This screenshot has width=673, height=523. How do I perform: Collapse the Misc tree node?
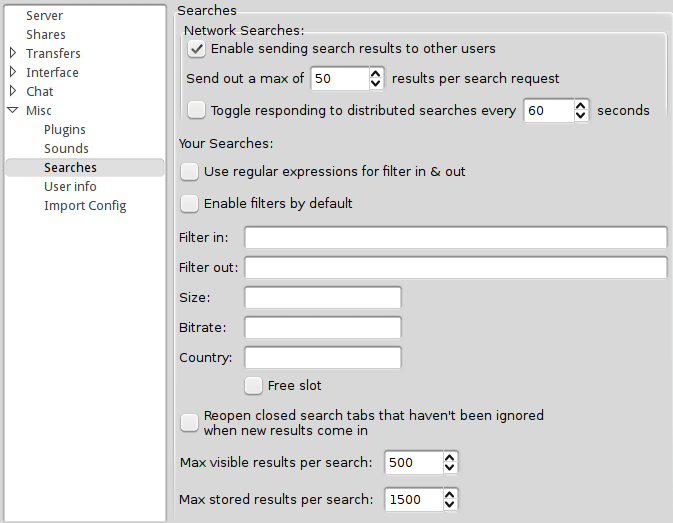13,110
